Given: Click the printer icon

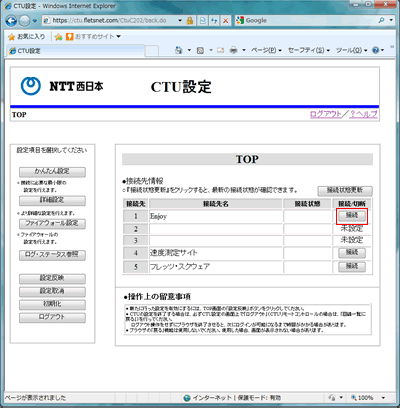Looking at the screenshot, I should 234,50.
